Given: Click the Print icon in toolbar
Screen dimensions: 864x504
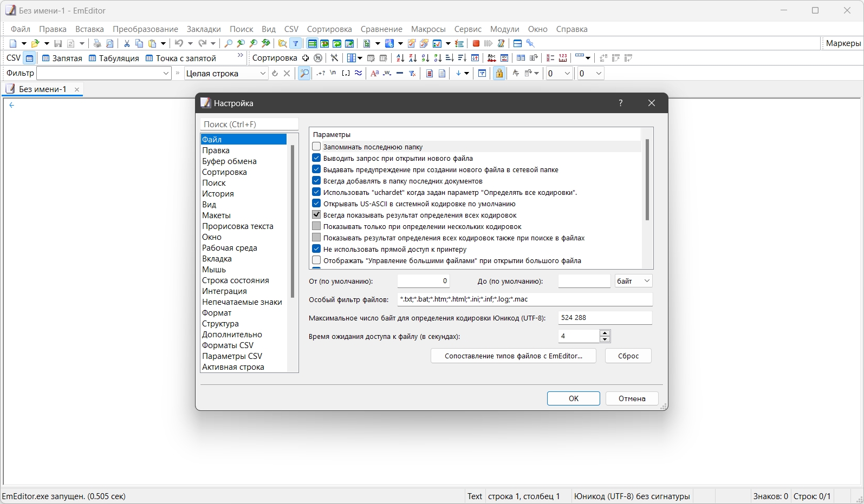Looking at the screenshot, I should (98, 43).
